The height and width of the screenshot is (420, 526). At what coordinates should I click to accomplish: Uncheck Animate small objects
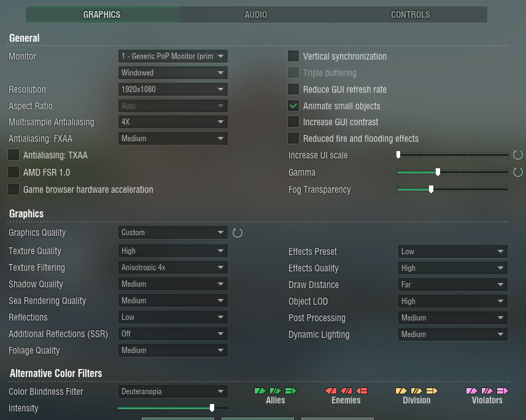[293, 106]
